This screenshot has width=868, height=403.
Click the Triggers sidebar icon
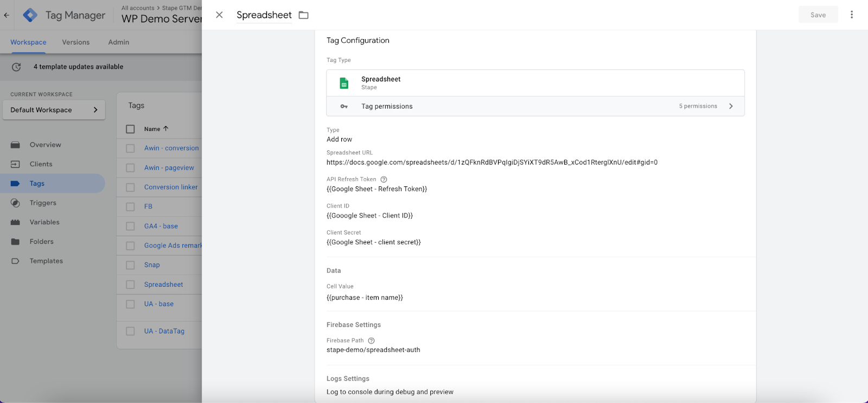pos(15,203)
